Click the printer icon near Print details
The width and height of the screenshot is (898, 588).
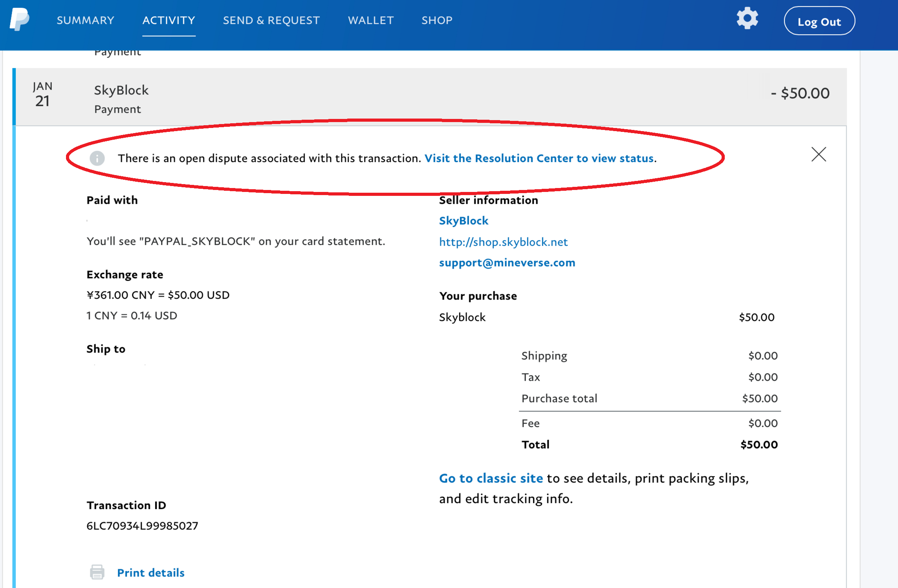[x=97, y=572]
